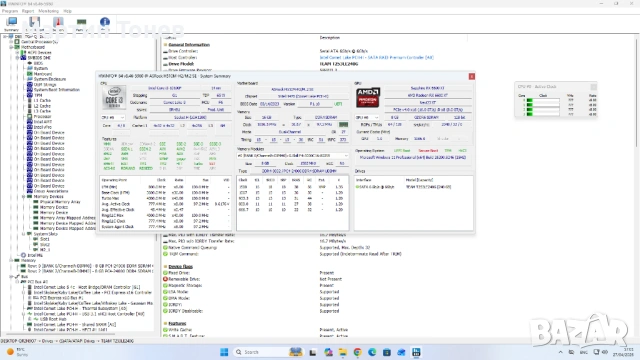Open the Summary toolbar icon

tap(11, 24)
